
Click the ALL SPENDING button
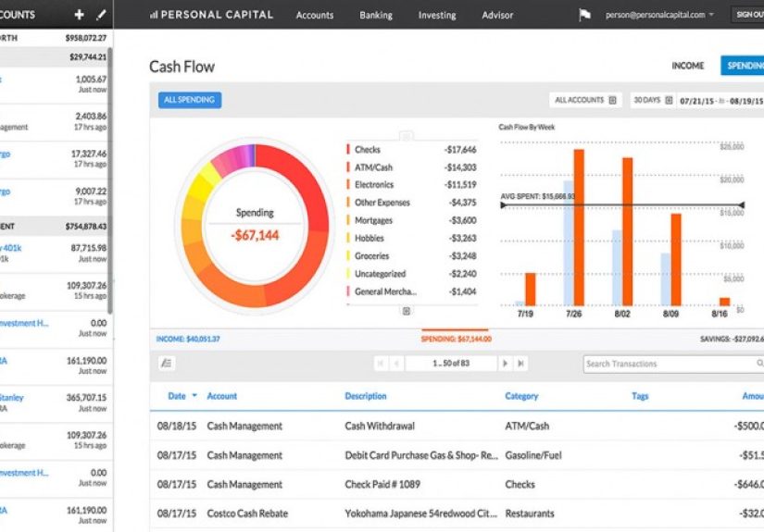pyautogui.click(x=190, y=100)
